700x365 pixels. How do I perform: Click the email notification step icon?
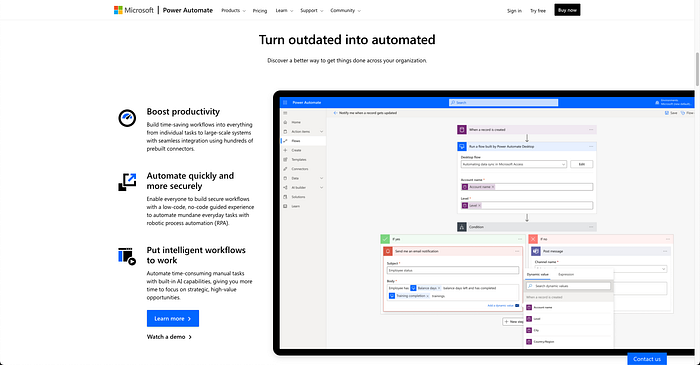click(x=388, y=251)
